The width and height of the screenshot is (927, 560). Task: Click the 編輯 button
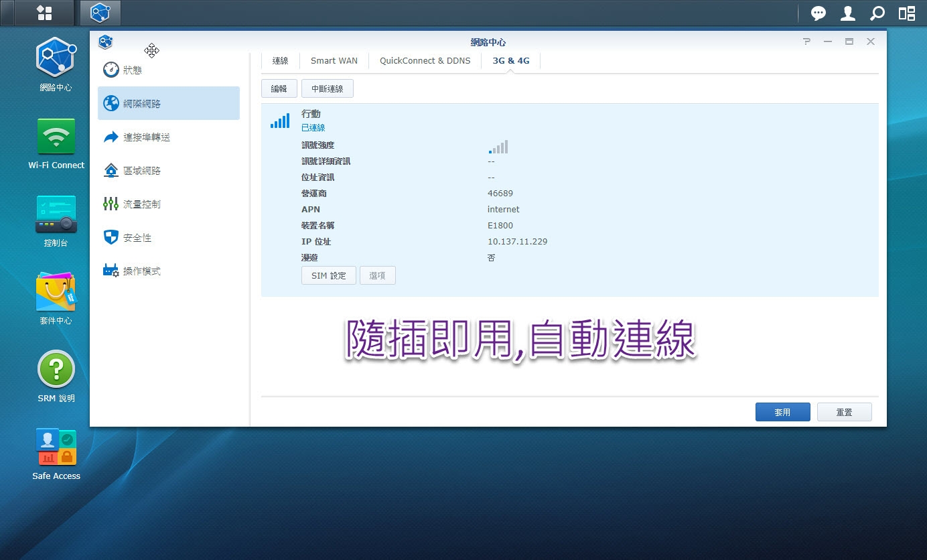point(279,88)
